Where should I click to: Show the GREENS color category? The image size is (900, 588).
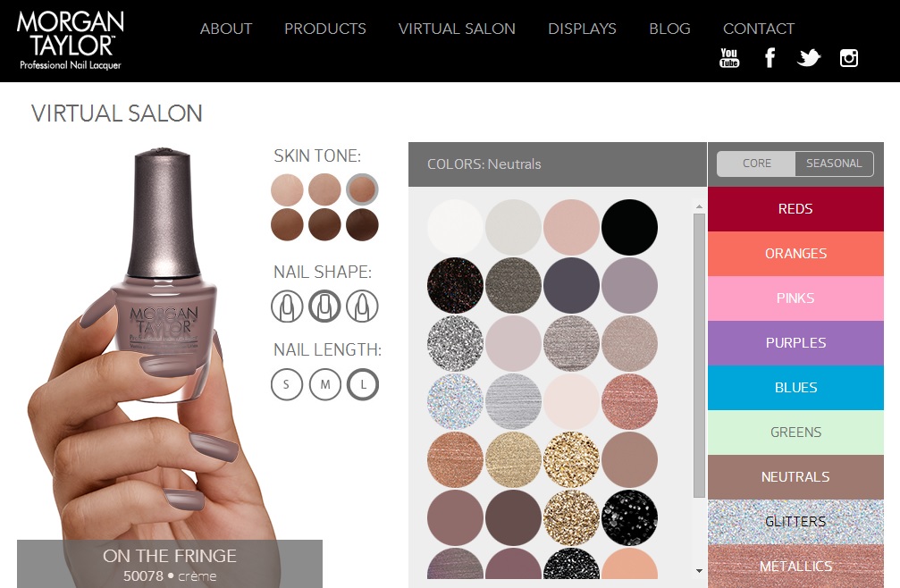[795, 433]
